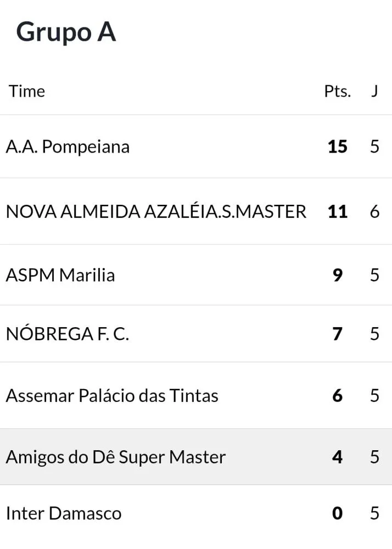The width and height of the screenshot is (392, 549).
Task: Click the Grupo A heading
Action: click(66, 32)
